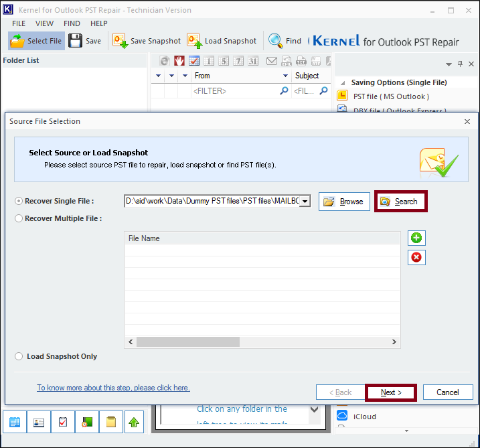Image resolution: width=480 pixels, height=448 pixels.
Task: Click the grayed refresh globe icon
Action: [165, 61]
